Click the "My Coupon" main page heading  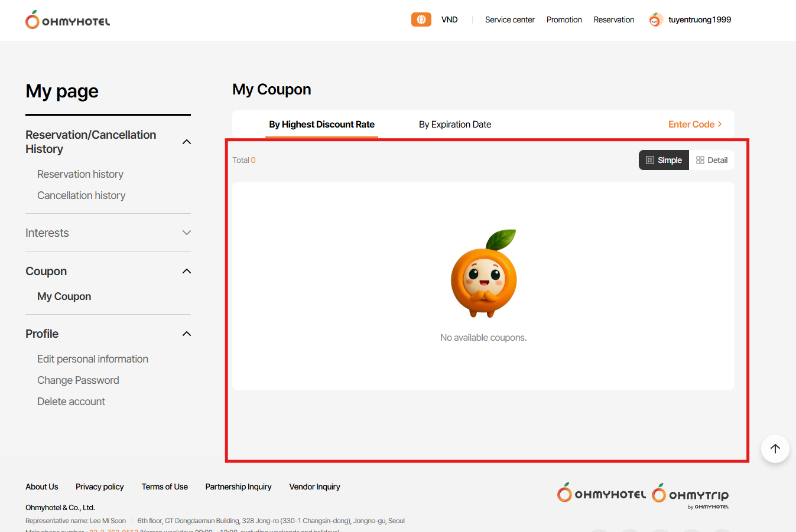click(x=272, y=89)
